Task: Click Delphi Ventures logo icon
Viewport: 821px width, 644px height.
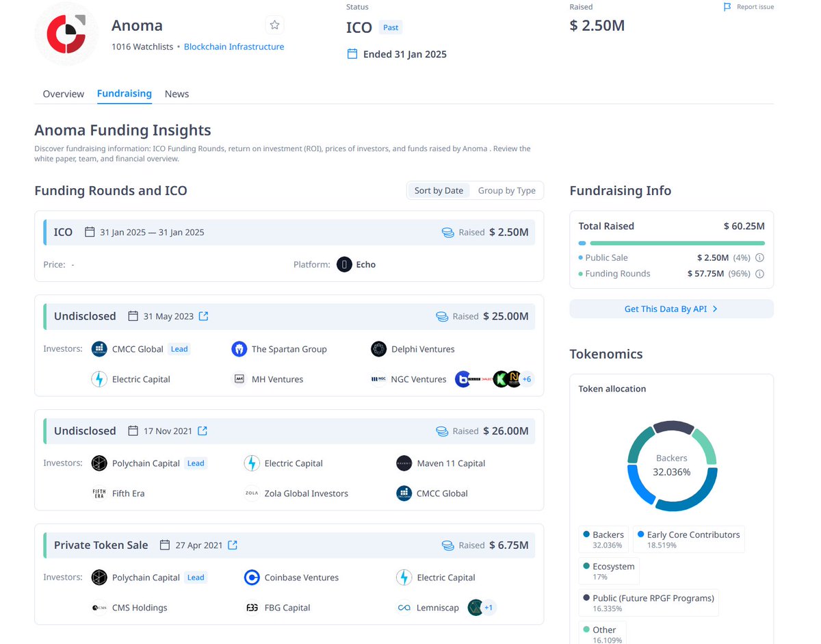Action: (379, 349)
